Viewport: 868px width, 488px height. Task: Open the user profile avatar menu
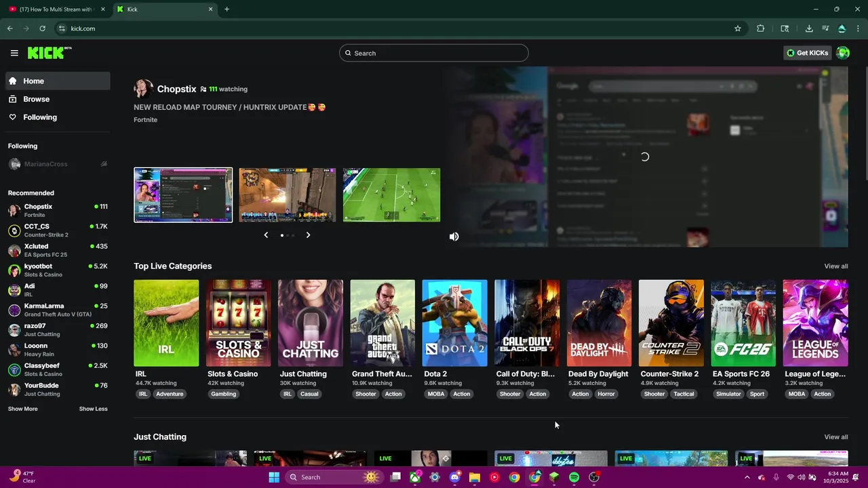point(843,53)
